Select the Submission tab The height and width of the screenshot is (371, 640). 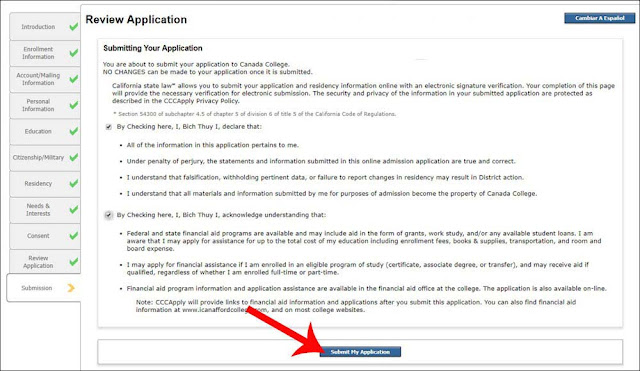[x=44, y=288]
